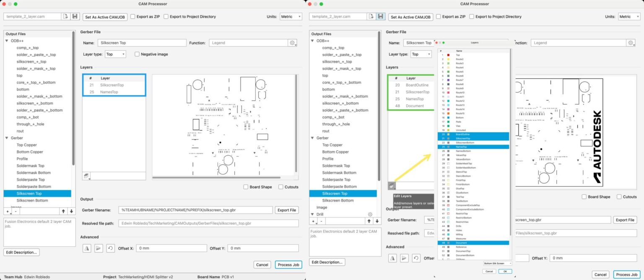Image resolution: width=644 pixels, height=280 pixels.
Task: Move output file up with arrow icon
Action: point(63,210)
